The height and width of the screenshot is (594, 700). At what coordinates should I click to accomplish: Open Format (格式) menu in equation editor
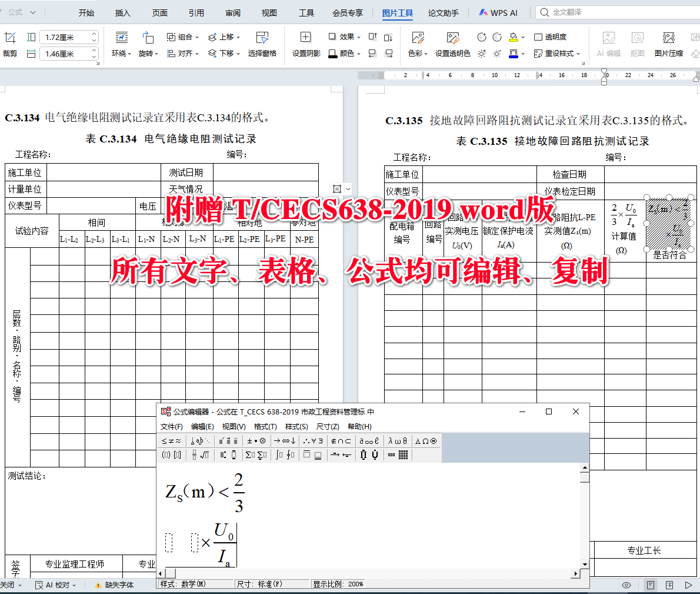(265, 427)
